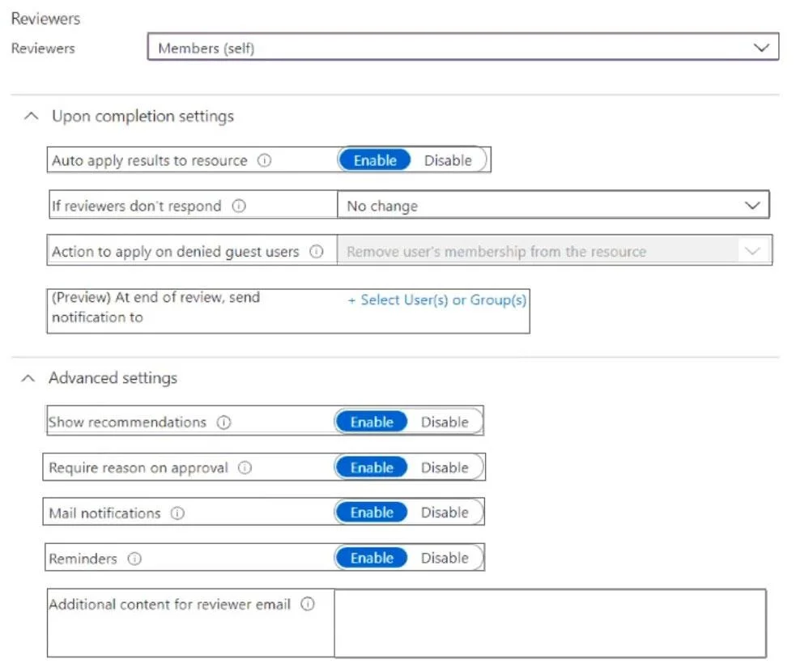Click Select User(s) or Group(s) link
The width and height of the screenshot is (796, 672).
[437, 300]
